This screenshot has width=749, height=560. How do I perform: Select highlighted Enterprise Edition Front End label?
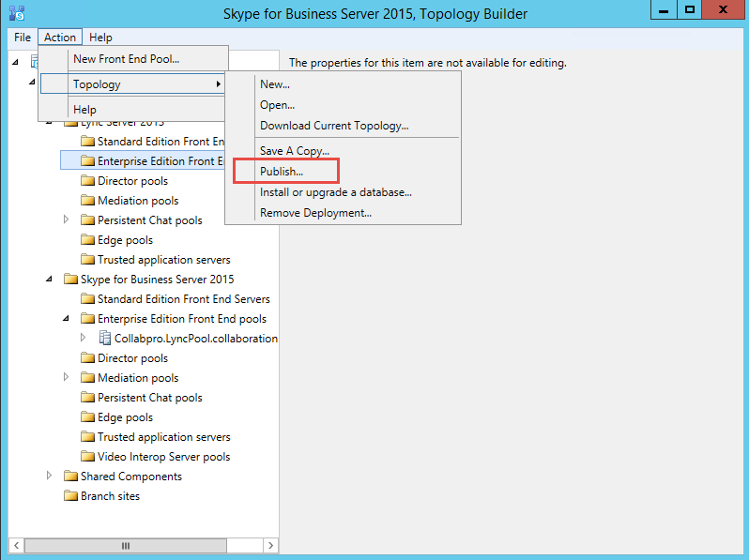click(x=160, y=161)
